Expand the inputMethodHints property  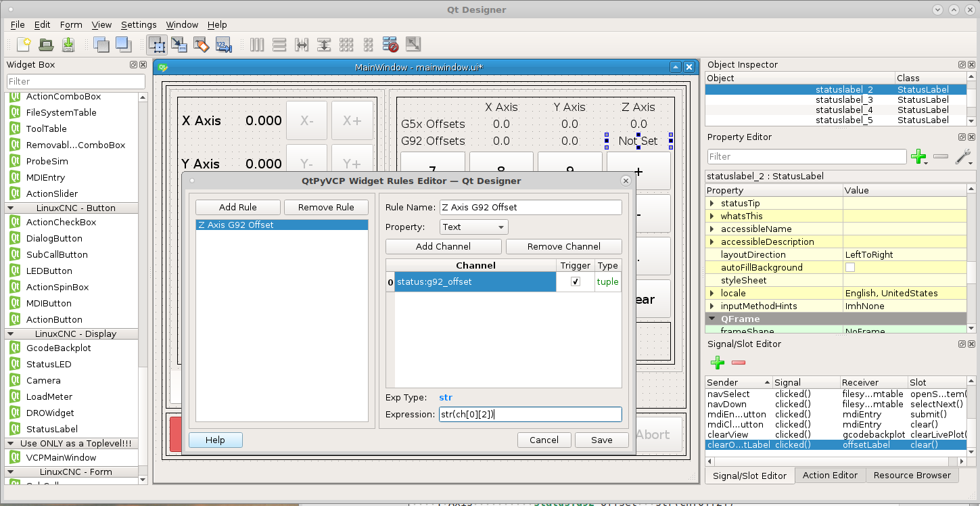(x=711, y=306)
